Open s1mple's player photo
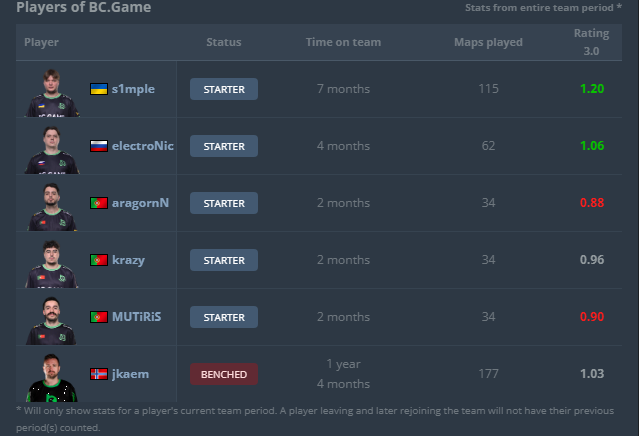This screenshot has width=639, height=436. click(52, 93)
